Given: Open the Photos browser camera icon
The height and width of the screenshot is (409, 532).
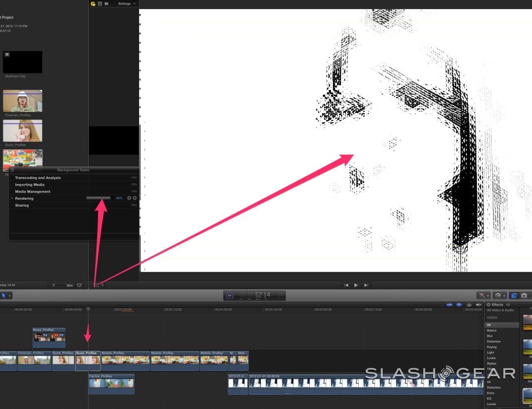Looking at the screenshot, I should point(524,296).
